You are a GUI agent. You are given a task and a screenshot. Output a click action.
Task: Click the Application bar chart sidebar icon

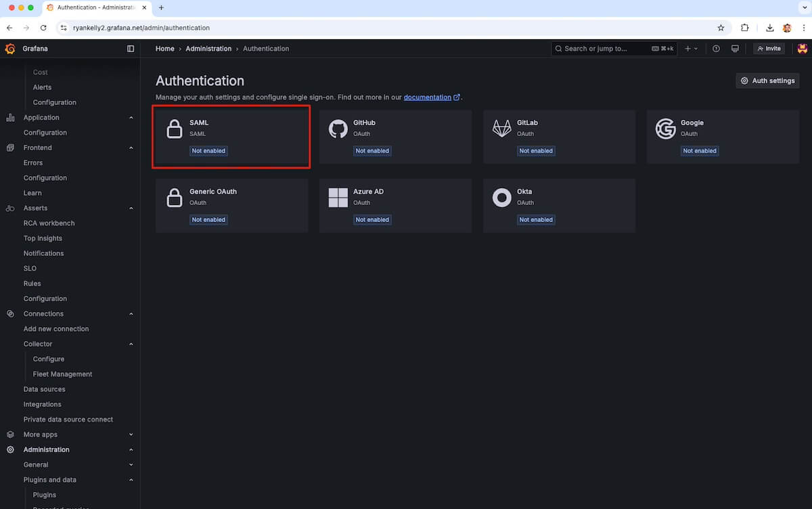click(10, 118)
